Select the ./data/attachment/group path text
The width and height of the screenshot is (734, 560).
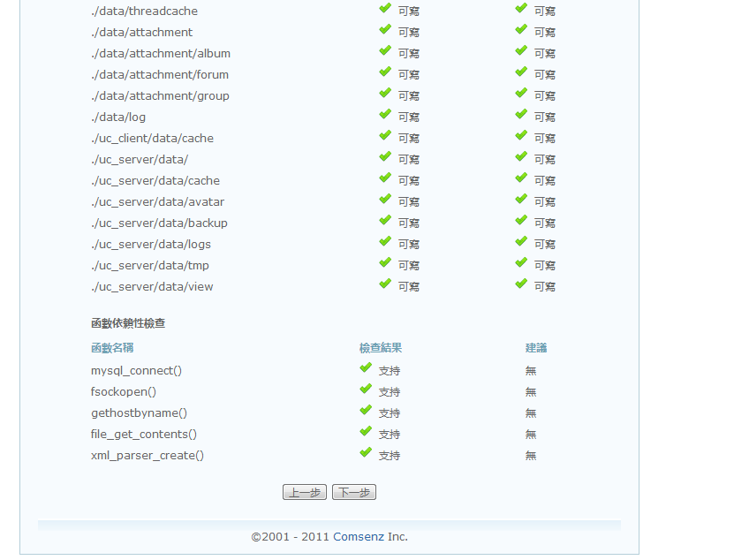pyautogui.click(x=160, y=96)
